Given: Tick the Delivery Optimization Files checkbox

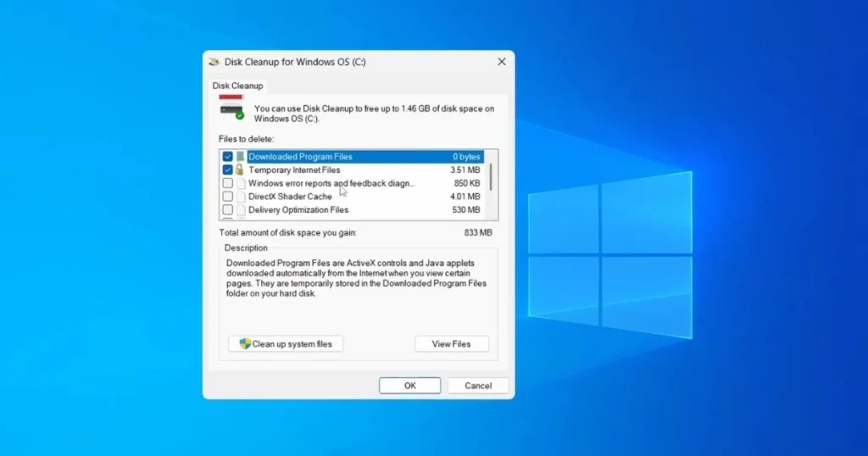Looking at the screenshot, I should 227,209.
